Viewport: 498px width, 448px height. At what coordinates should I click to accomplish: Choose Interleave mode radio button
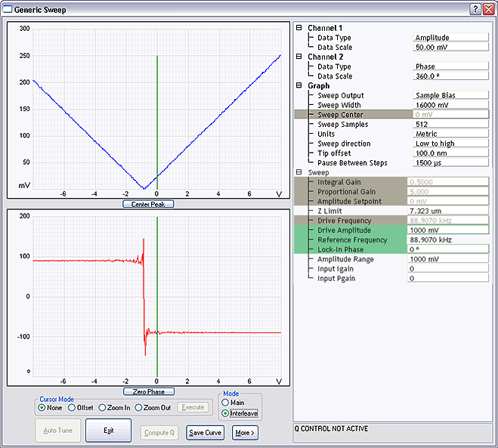225,413
